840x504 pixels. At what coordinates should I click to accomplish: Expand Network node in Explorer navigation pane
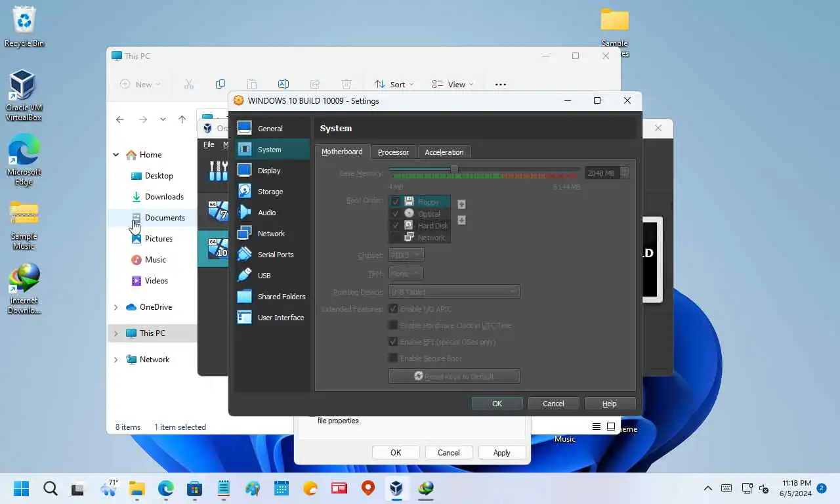coord(116,360)
